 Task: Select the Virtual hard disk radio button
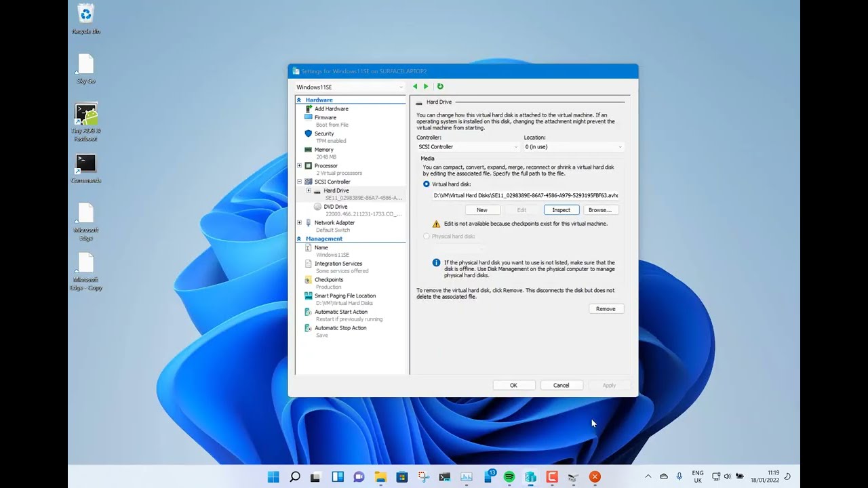427,184
